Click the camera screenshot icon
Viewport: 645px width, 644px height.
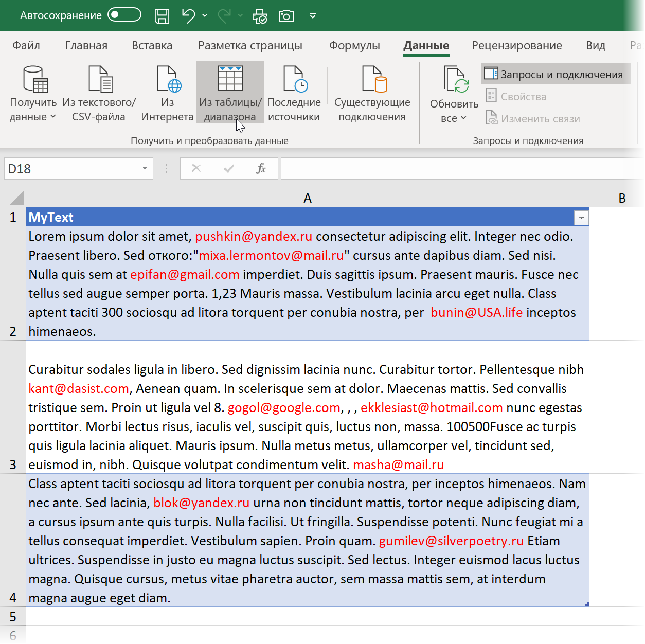tap(286, 16)
